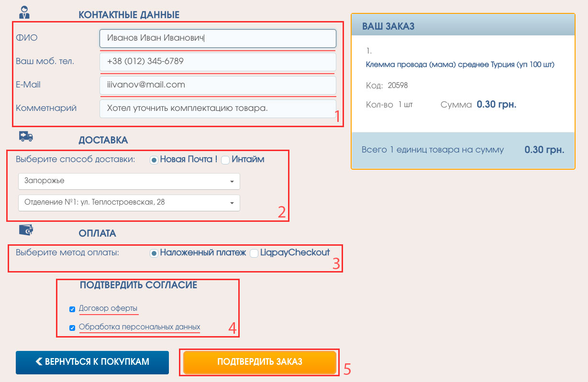This screenshot has width=588, height=382.
Task: Click the ФИО name input field
Action: 218,38
